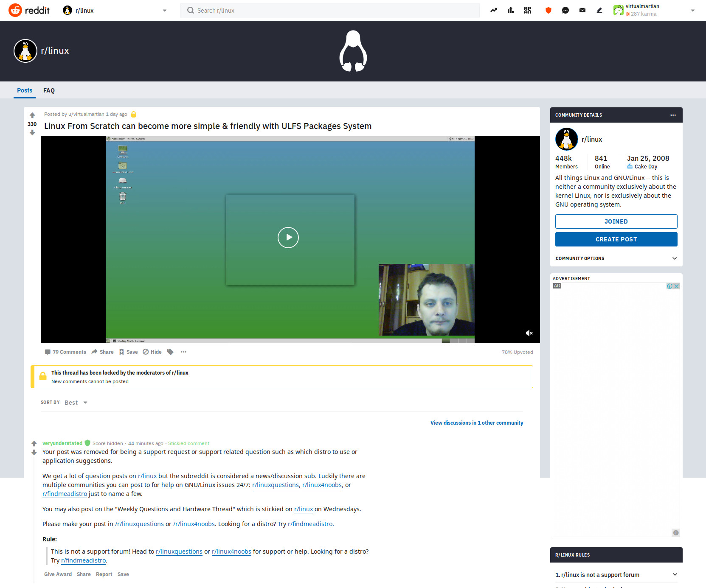Unmute the video with speaker icon
This screenshot has width=706, height=588.
(x=529, y=333)
